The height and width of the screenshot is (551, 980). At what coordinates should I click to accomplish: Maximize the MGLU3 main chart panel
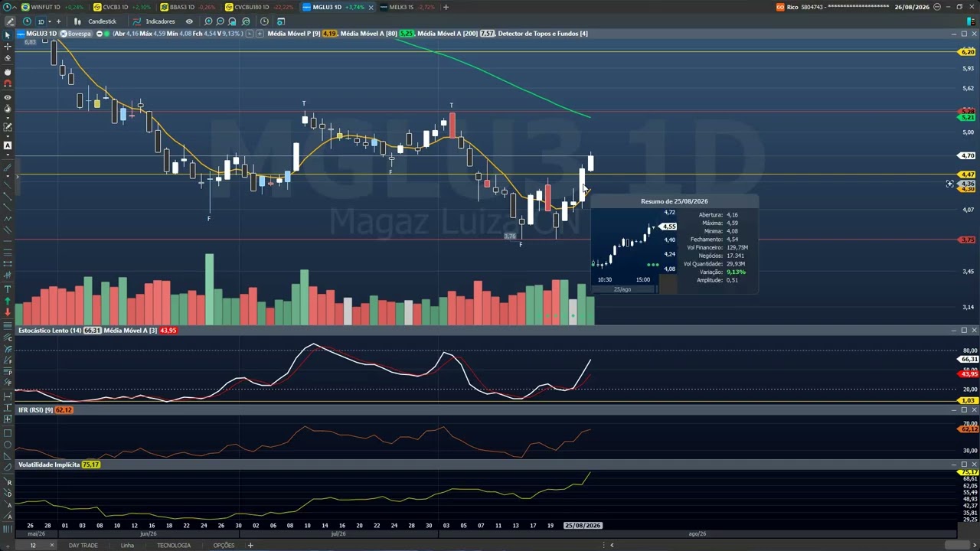tap(964, 34)
